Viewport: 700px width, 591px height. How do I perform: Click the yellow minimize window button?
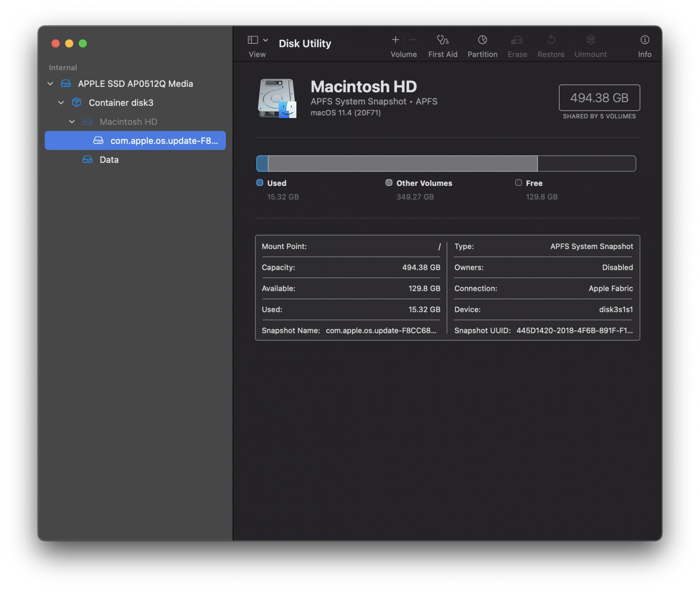tap(69, 43)
